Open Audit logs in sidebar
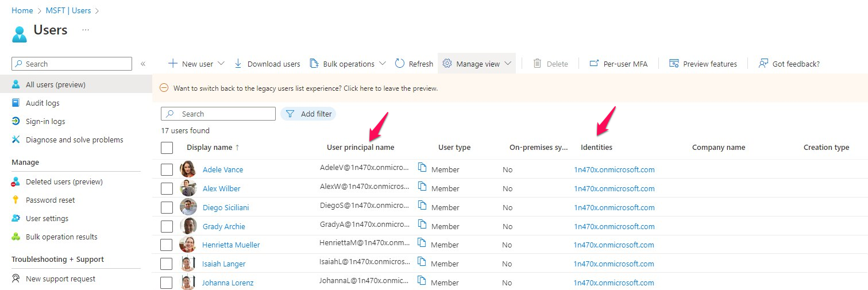Image resolution: width=868 pixels, height=290 pixels. click(43, 103)
